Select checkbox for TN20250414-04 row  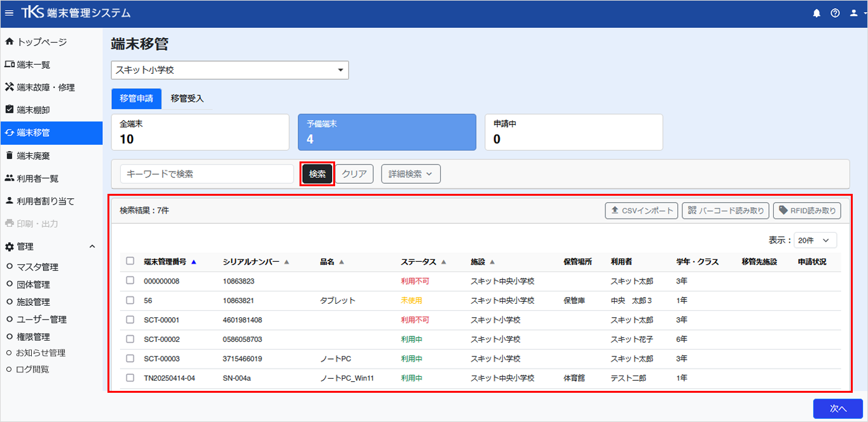point(130,378)
